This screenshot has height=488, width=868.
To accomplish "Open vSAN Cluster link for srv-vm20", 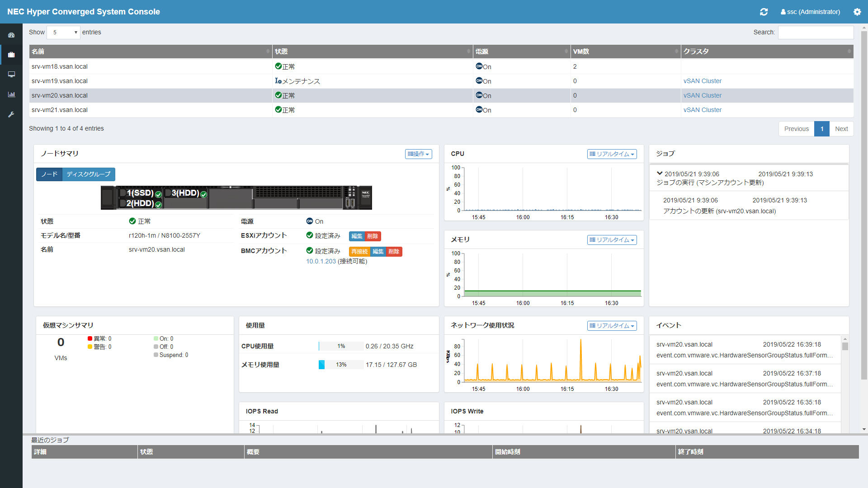I will pos(702,95).
